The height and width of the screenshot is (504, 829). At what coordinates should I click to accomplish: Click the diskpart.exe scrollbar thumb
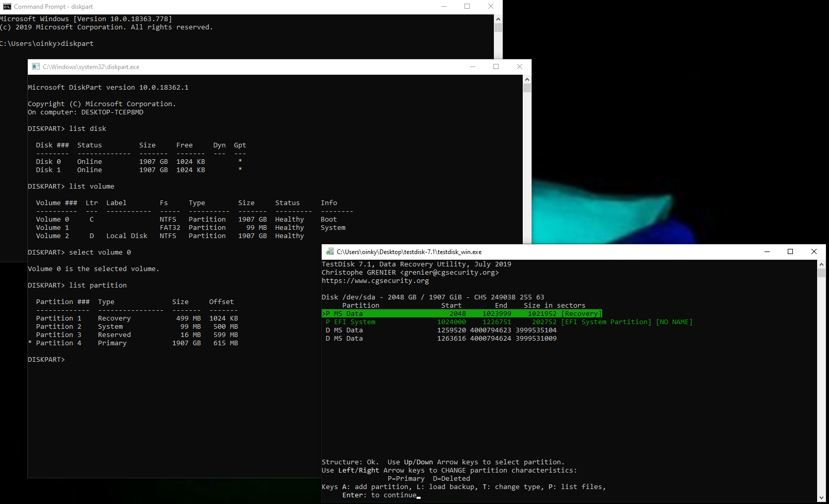tap(527, 88)
